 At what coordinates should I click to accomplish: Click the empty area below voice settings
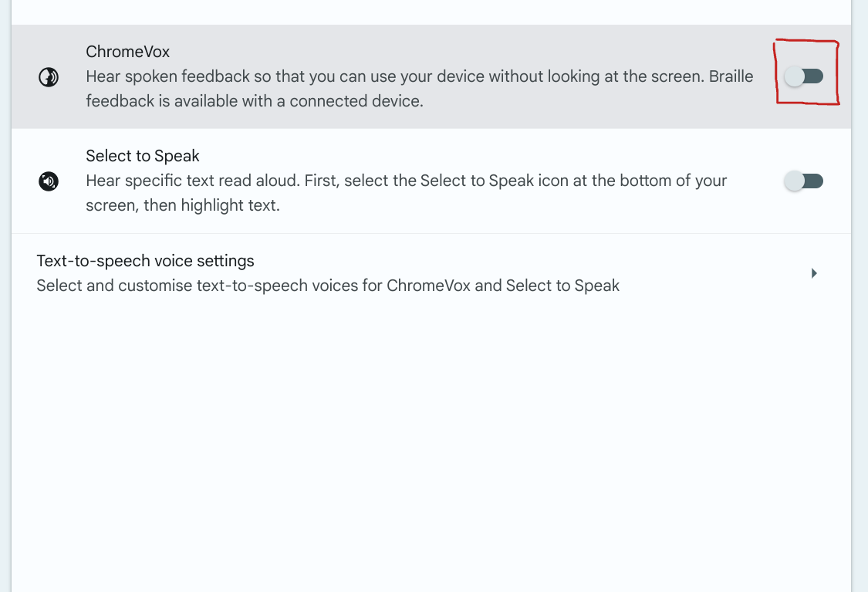coord(432,448)
